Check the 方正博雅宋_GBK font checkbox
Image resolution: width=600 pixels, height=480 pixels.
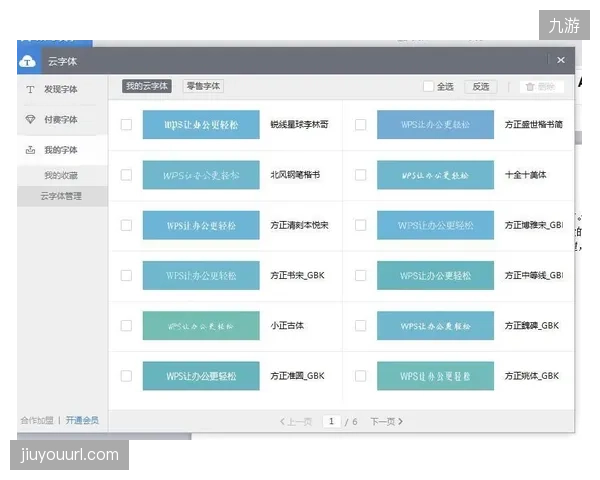click(360, 225)
